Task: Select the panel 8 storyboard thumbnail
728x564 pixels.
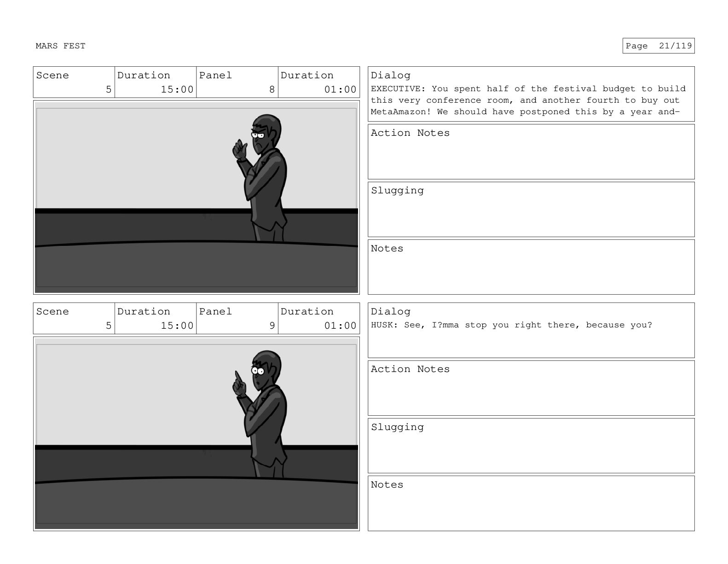Action: (x=196, y=198)
